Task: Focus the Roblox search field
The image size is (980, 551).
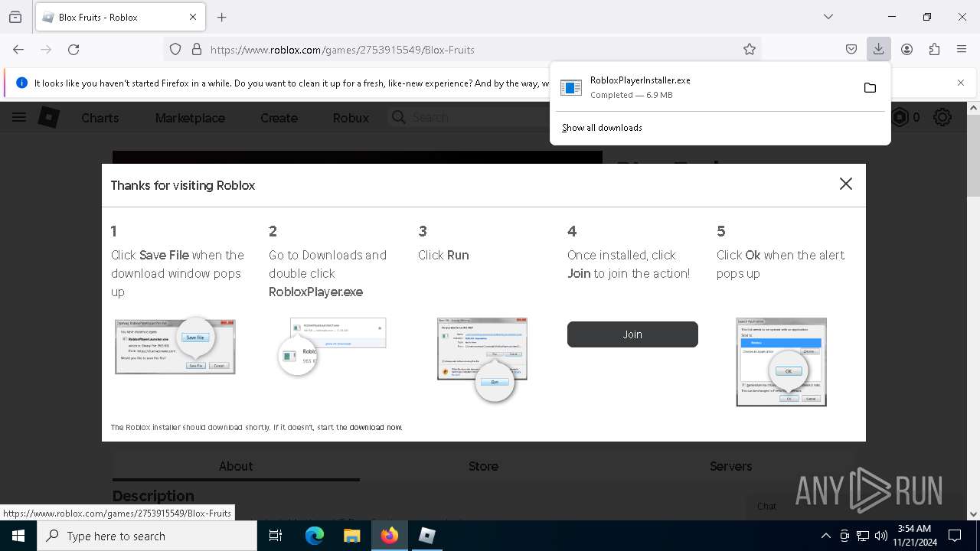Action: (467, 117)
